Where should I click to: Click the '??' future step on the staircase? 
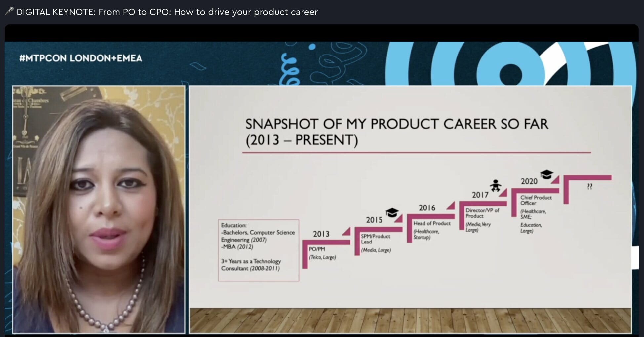[x=589, y=187]
